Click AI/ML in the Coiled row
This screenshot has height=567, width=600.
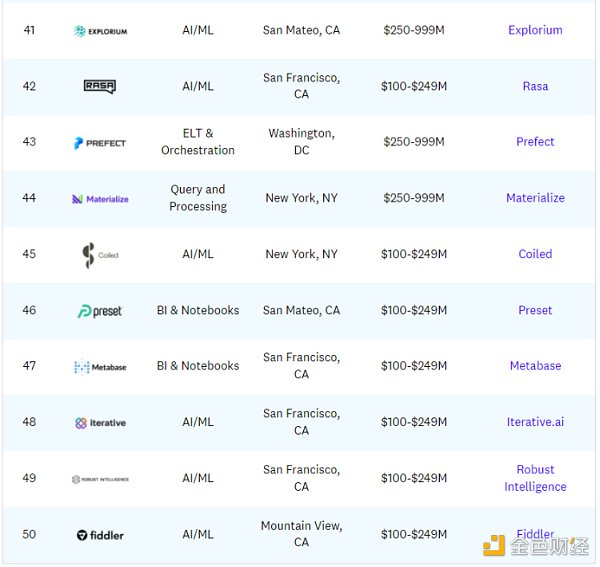198,254
